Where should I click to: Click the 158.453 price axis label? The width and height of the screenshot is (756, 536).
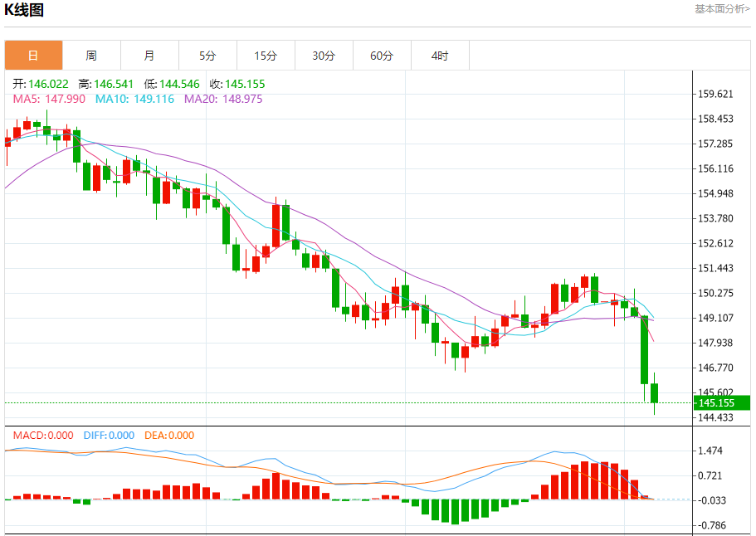[715, 119]
